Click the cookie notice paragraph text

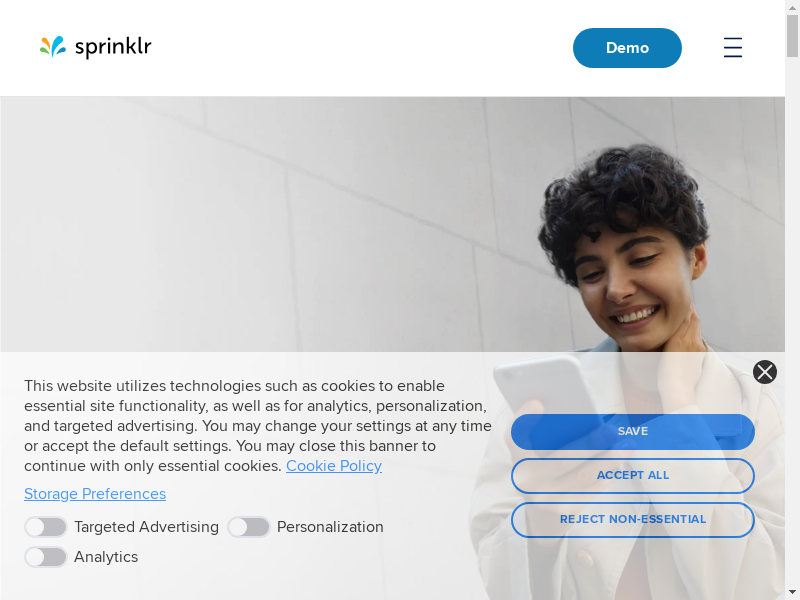point(258,426)
